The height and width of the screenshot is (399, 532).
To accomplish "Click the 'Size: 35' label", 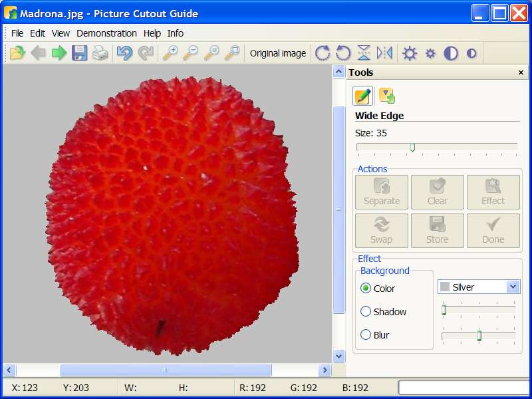I will click(371, 133).
